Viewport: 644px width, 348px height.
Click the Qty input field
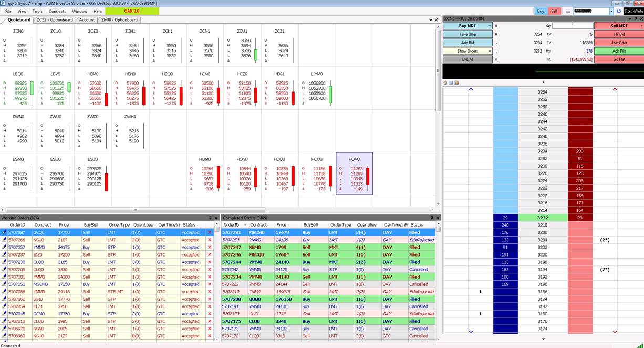point(573,25)
